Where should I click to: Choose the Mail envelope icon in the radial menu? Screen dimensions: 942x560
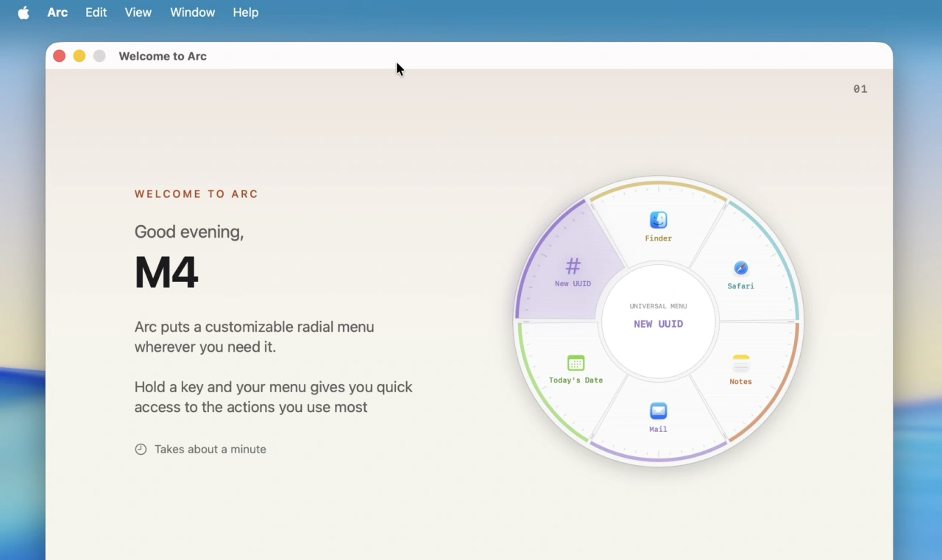pos(658,411)
